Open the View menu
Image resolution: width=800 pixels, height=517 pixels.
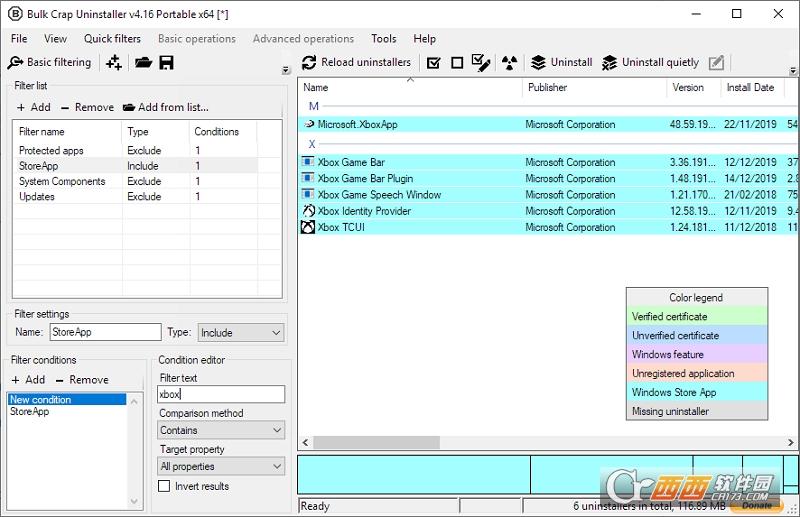point(55,38)
